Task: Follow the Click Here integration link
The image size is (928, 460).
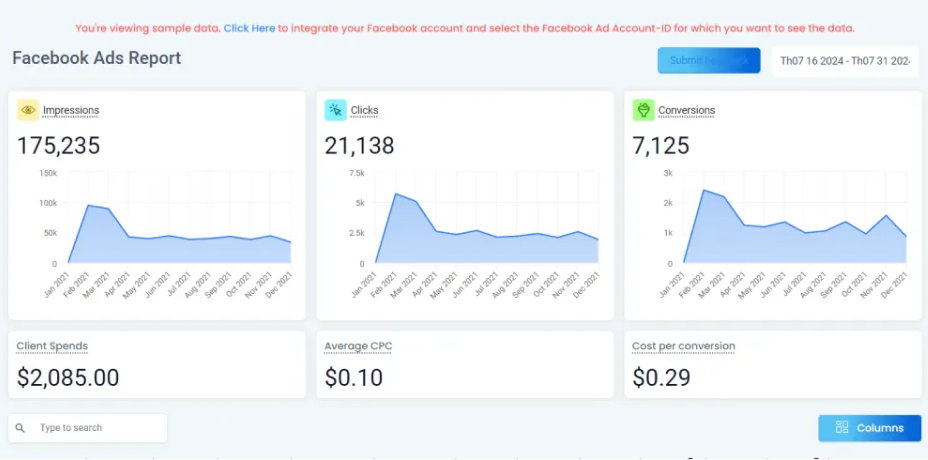Action: click(249, 28)
